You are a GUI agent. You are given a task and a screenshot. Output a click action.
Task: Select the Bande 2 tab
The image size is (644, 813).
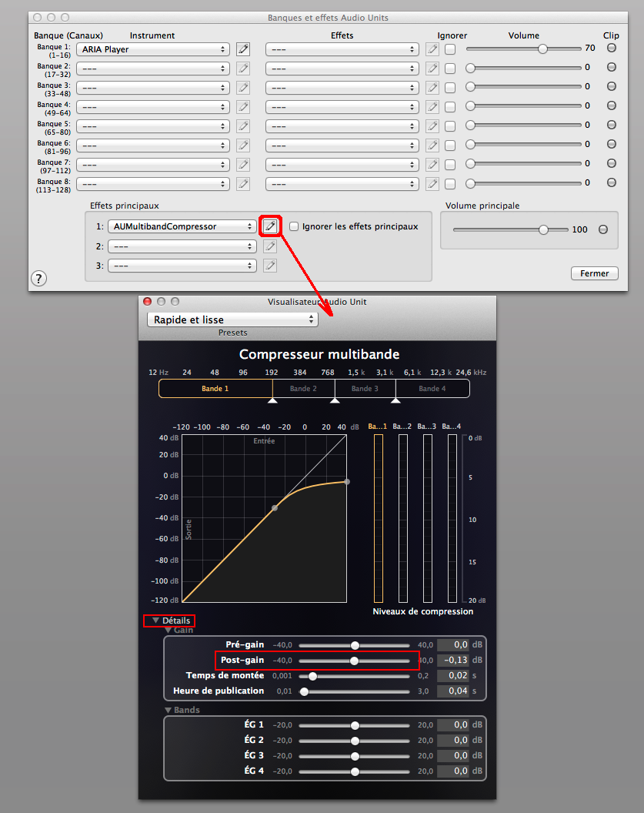click(x=303, y=389)
